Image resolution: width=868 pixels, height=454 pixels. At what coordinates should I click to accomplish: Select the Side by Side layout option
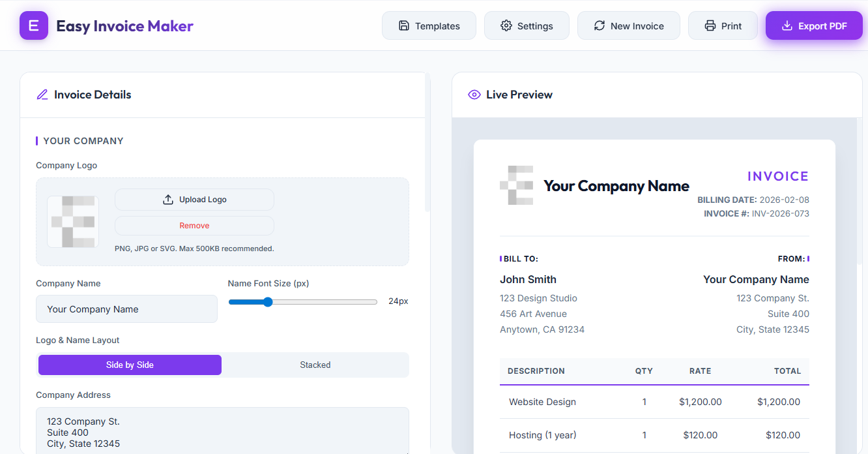coord(130,365)
